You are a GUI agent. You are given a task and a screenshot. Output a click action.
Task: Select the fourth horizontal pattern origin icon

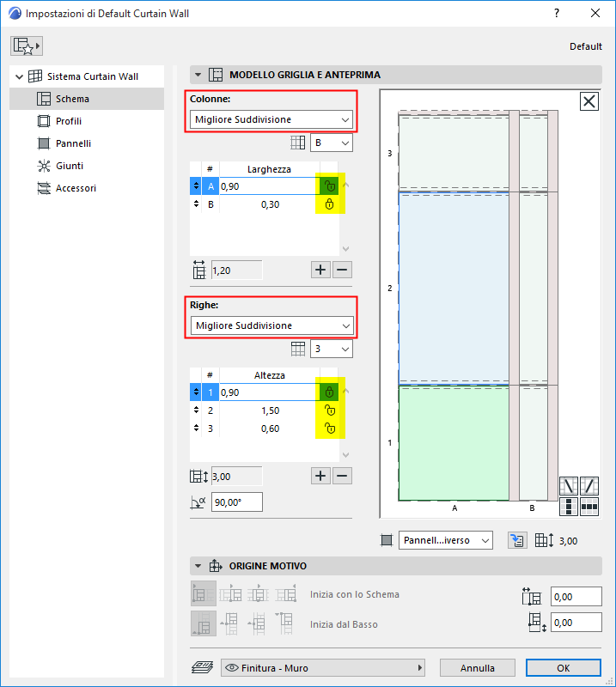click(x=286, y=593)
